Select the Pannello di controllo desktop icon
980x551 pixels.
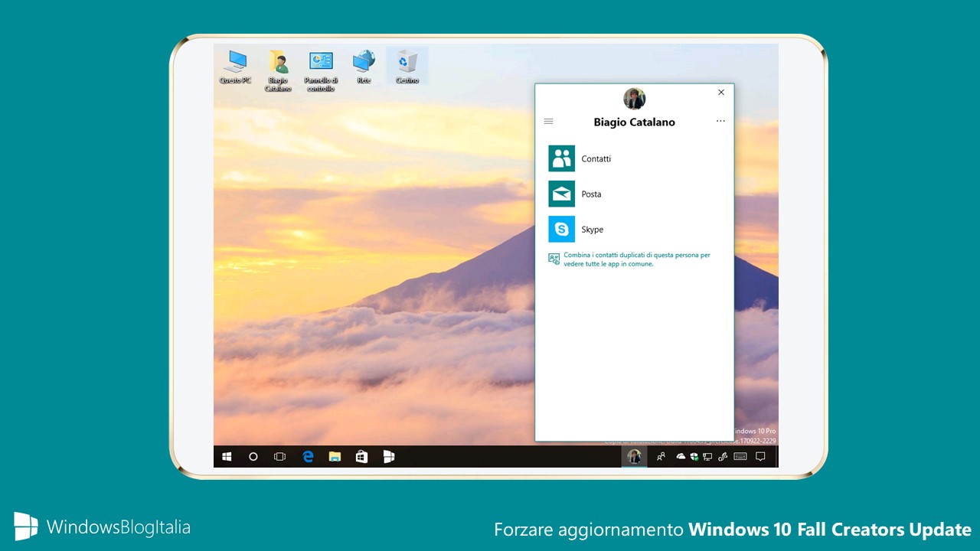(321, 70)
